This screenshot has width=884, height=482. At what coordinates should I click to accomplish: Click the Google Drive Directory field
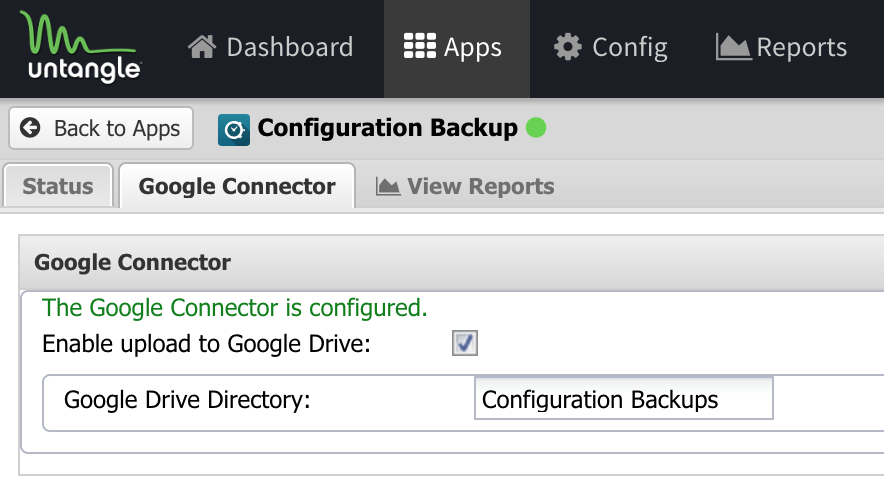(624, 399)
